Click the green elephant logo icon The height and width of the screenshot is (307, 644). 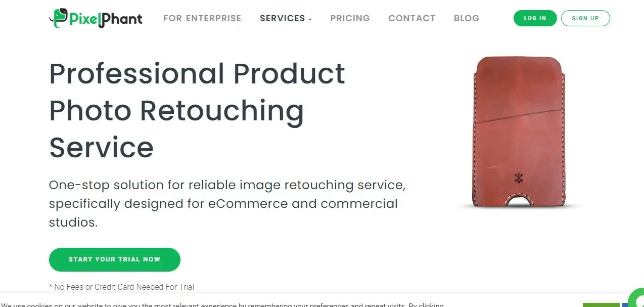pyautogui.click(x=58, y=17)
